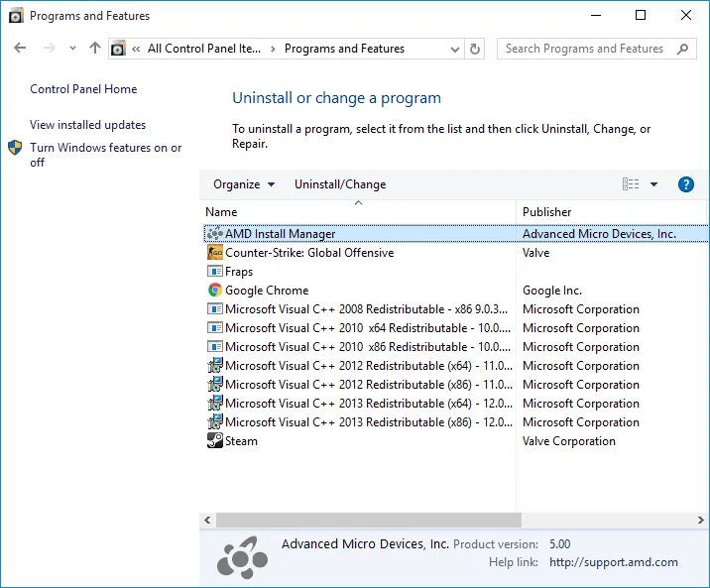Click the Visual C++ 2013 (x86) icon
The height and width of the screenshot is (588, 710).
pyautogui.click(x=215, y=421)
